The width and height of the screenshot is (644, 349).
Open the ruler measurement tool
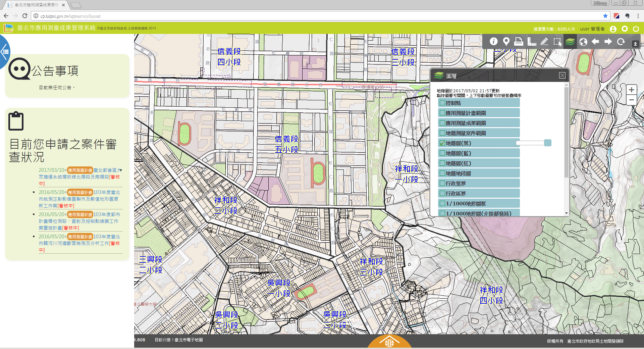click(x=532, y=41)
